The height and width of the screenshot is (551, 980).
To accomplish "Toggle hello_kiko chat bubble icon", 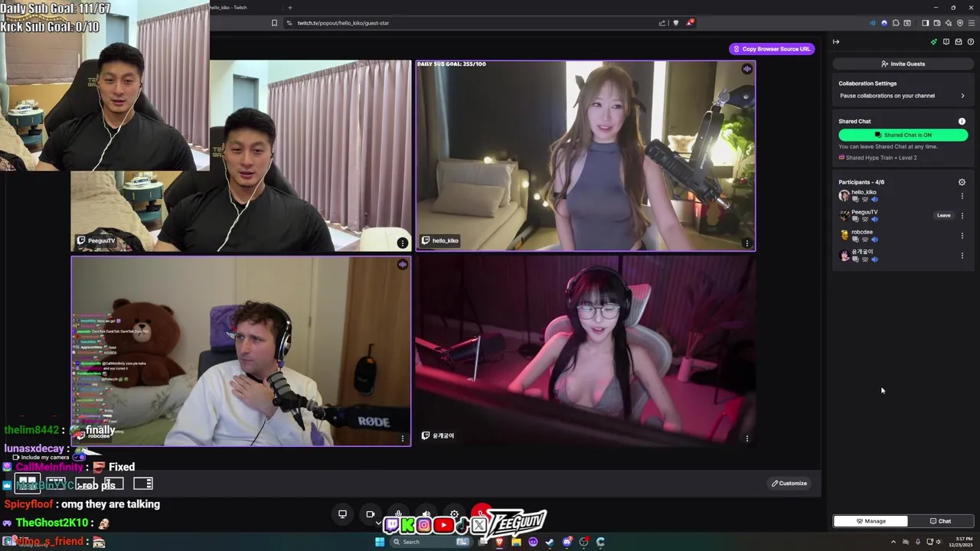I will 855,200.
